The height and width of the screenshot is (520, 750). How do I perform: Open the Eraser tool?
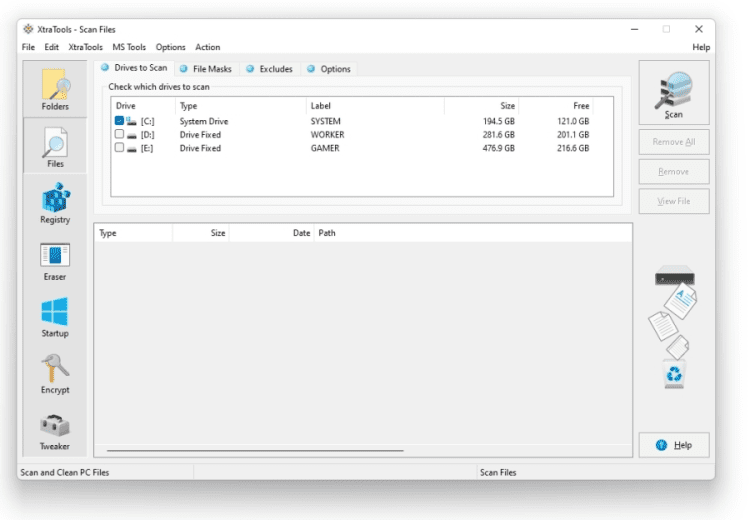(55, 262)
